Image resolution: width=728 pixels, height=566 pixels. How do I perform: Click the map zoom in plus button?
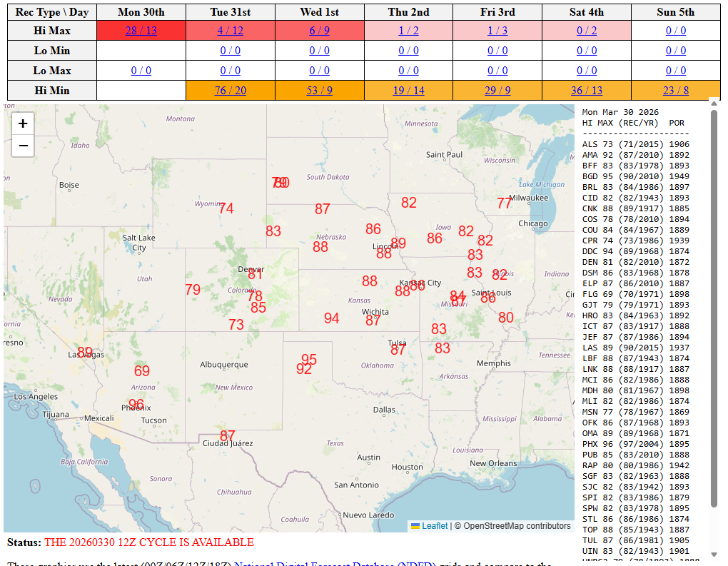tap(23, 123)
